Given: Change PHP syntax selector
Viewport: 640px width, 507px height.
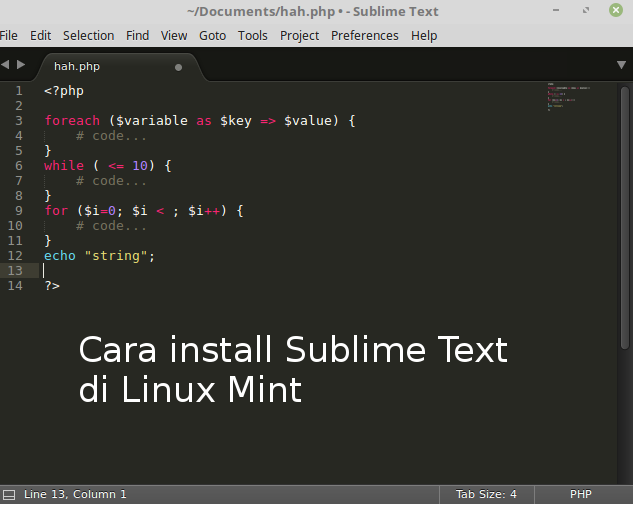Looking at the screenshot, I should (x=580, y=494).
